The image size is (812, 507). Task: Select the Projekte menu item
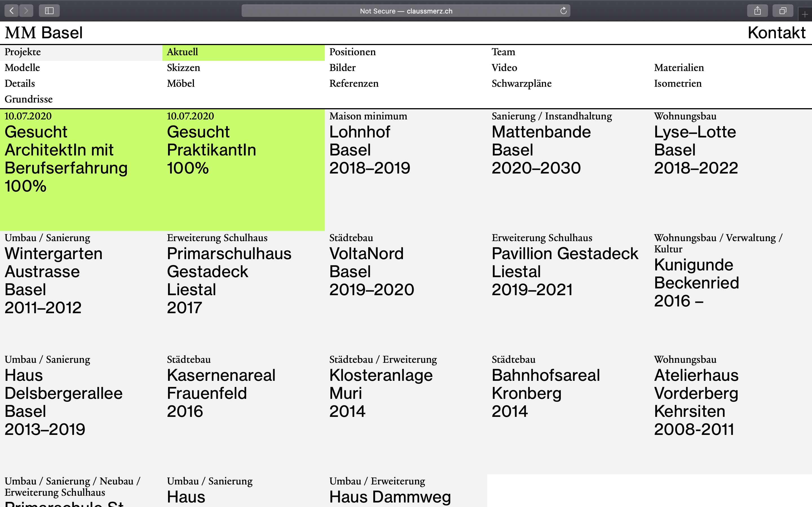pyautogui.click(x=23, y=52)
